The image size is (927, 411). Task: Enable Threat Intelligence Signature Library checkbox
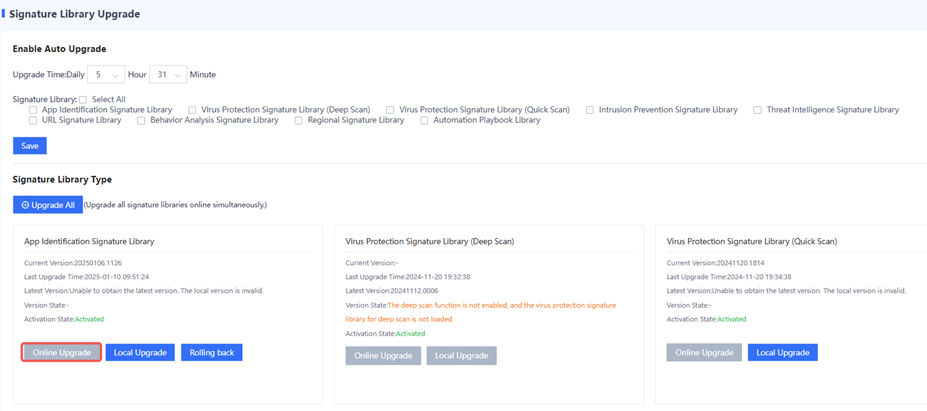(758, 110)
